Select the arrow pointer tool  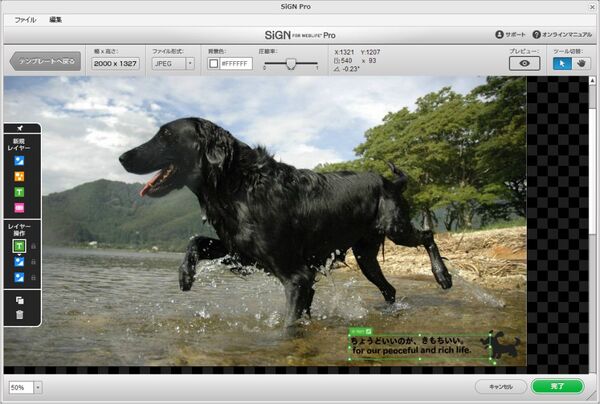(x=562, y=64)
